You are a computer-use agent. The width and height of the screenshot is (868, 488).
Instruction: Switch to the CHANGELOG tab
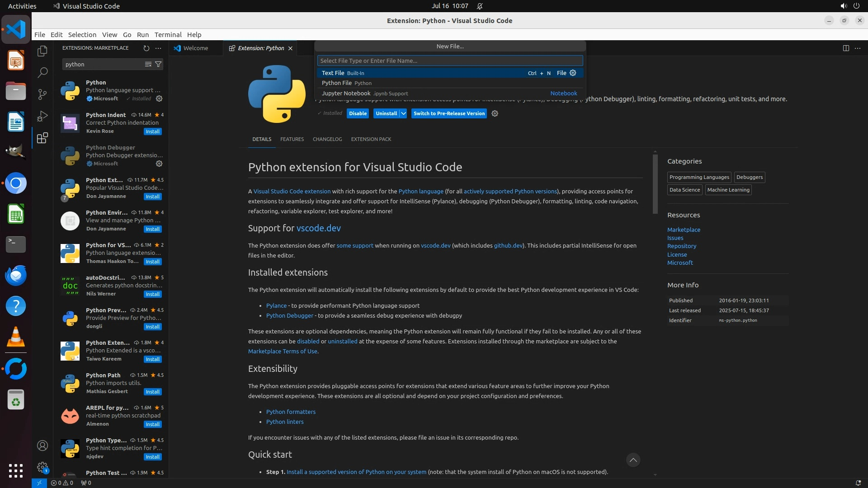point(327,139)
